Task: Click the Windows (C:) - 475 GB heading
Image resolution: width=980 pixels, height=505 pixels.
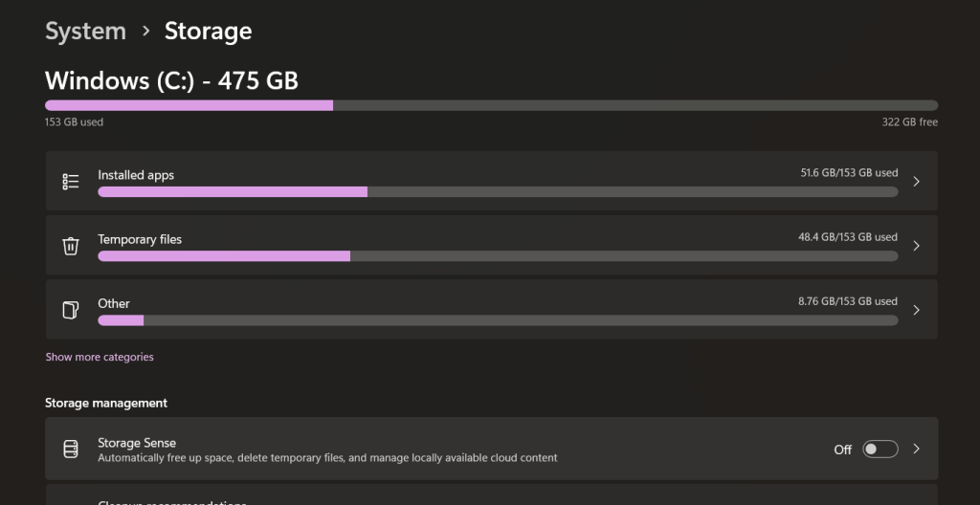Action: coord(171,80)
